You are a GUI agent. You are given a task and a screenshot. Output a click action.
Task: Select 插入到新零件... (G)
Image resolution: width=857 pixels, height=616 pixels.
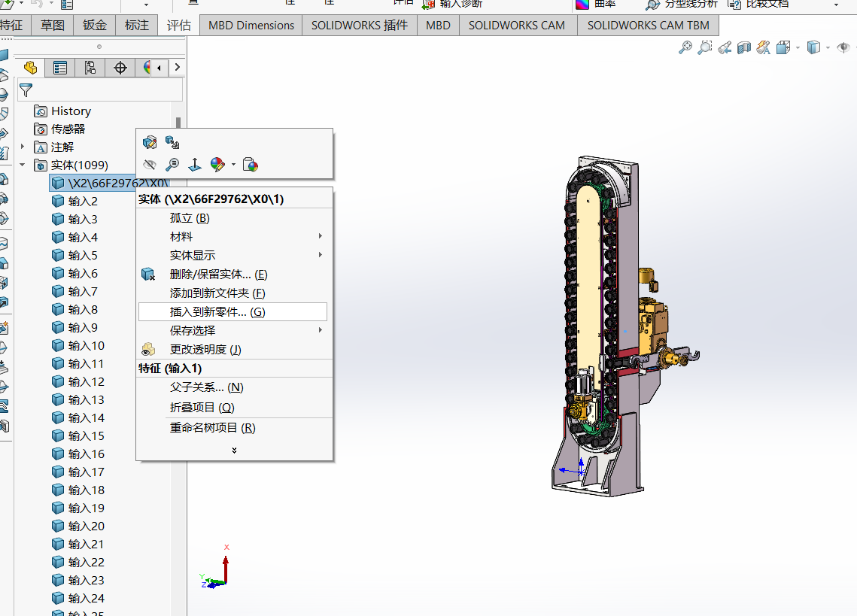[x=232, y=311]
